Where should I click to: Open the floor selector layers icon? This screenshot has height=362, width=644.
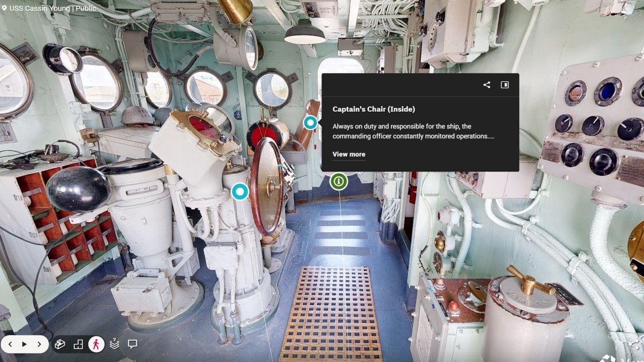point(115,344)
